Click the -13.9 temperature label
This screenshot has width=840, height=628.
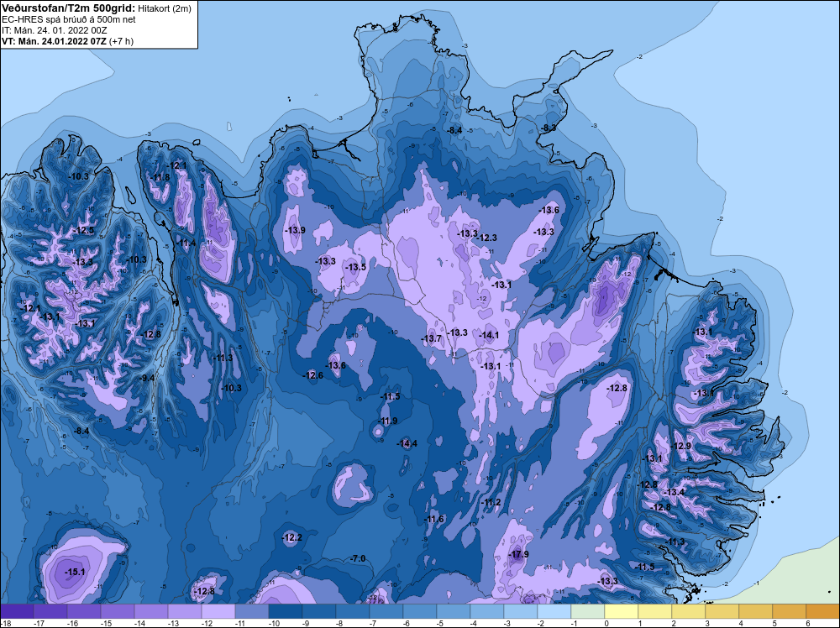295,230
